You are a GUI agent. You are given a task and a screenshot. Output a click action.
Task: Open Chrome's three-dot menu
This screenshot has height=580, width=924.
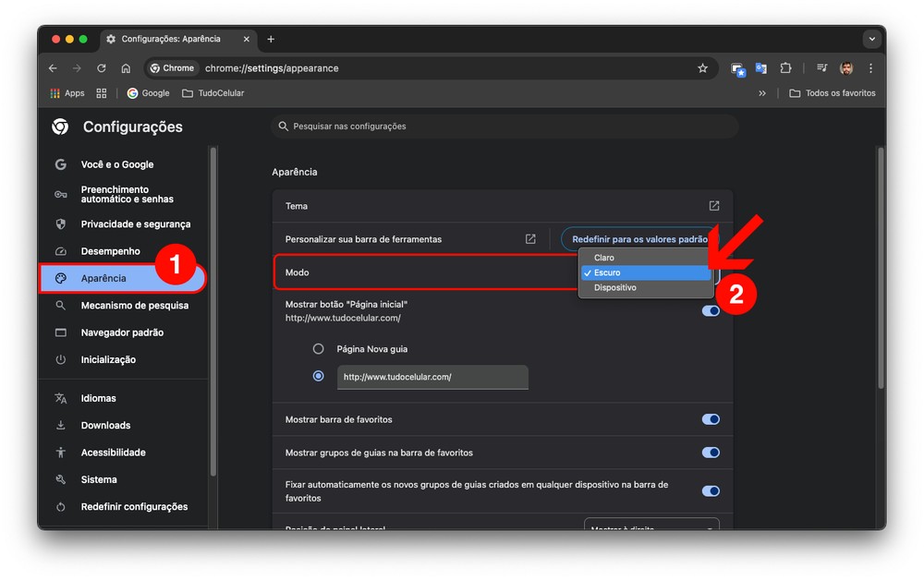[870, 68]
